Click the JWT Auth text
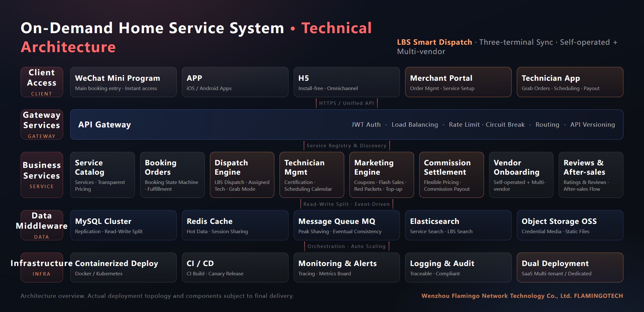This screenshot has height=312, width=644. tap(366, 124)
